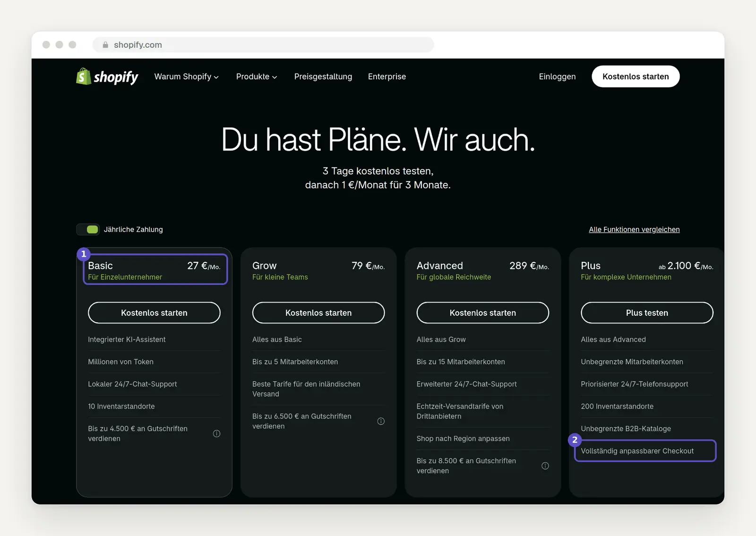Image resolution: width=756 pixels, height=536 pixels.
Task: Click the Einloggen link
Action: [x=557, y=77]
